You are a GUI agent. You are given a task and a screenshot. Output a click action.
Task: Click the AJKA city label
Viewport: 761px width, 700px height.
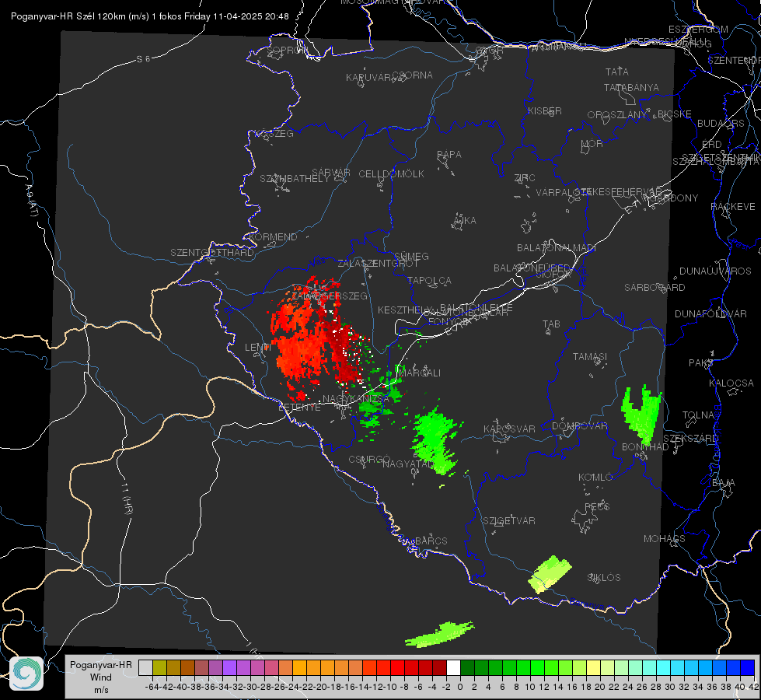(464, 220)
